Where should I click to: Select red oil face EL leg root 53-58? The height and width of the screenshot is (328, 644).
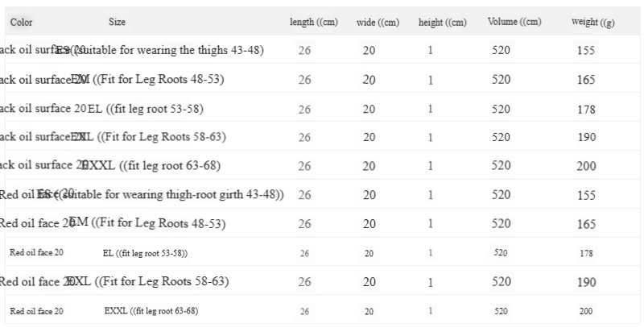145,253
